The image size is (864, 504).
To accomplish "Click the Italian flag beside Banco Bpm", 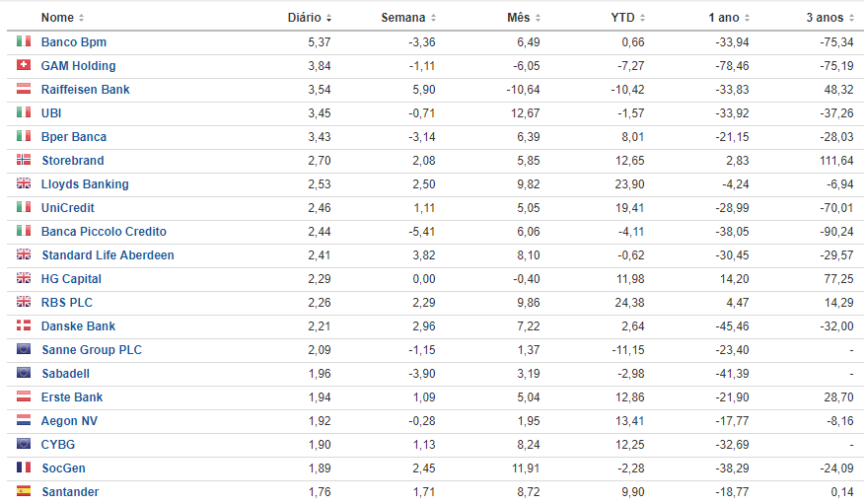I will point(23,41).
